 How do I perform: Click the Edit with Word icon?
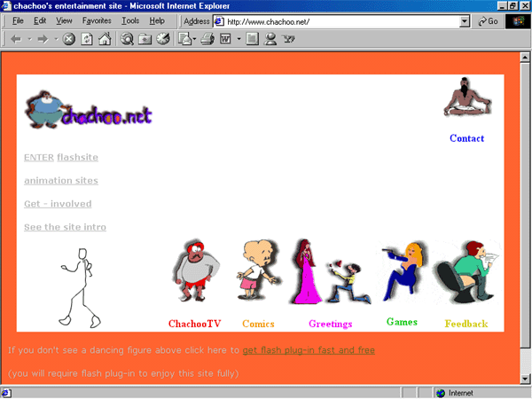pyautogui.click(x=225, y=39)
